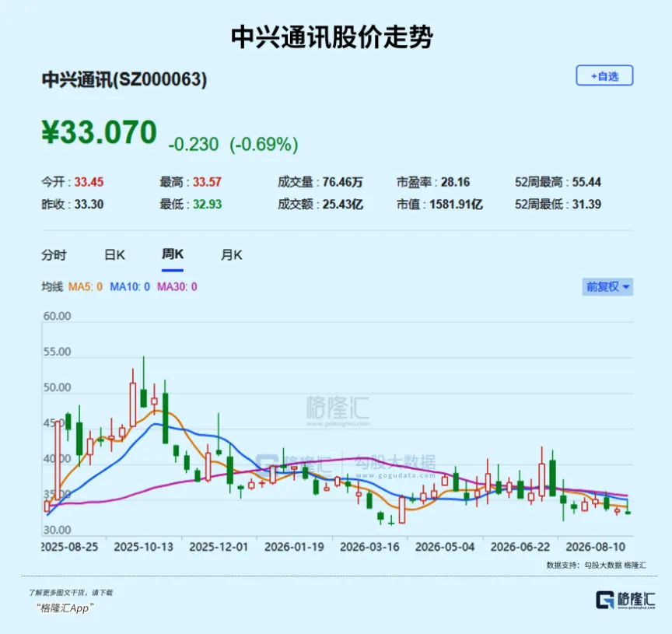Image resolution: width=672 pixels, height=634 pixels.
Task: Add stock to watchlist with +自选 button
Action: (604, 75)
